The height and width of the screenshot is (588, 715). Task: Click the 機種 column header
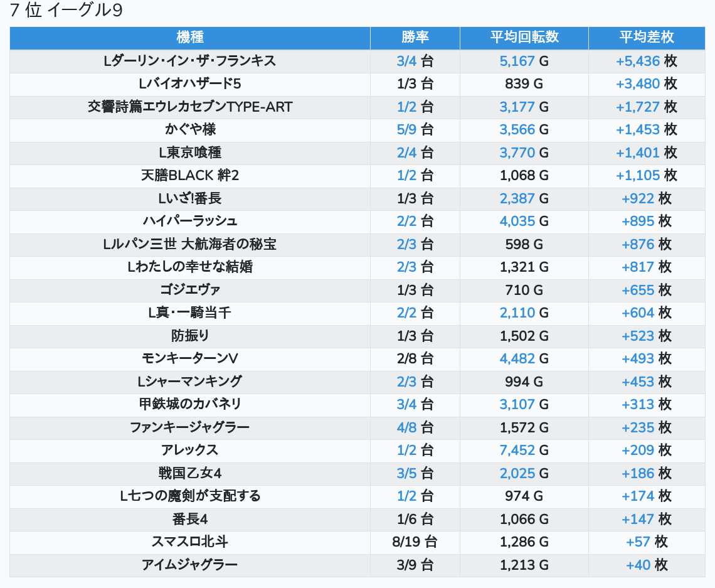pos(189,37)
